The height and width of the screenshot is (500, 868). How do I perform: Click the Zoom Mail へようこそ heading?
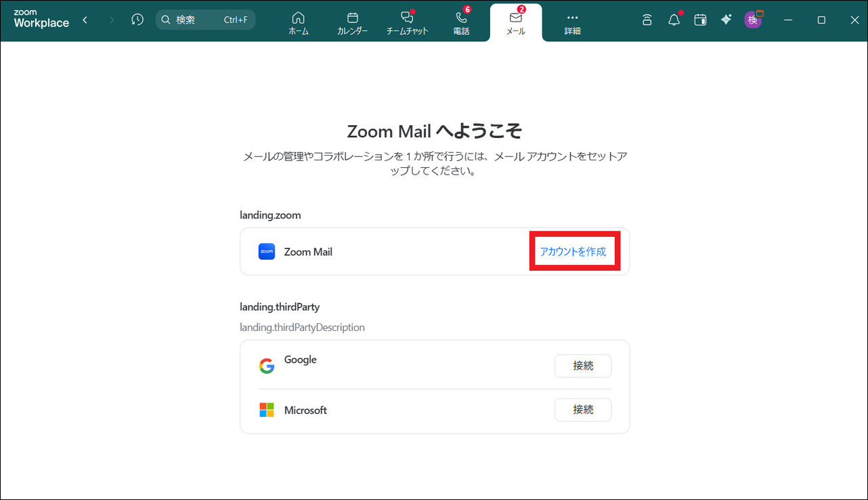point(435,131)
